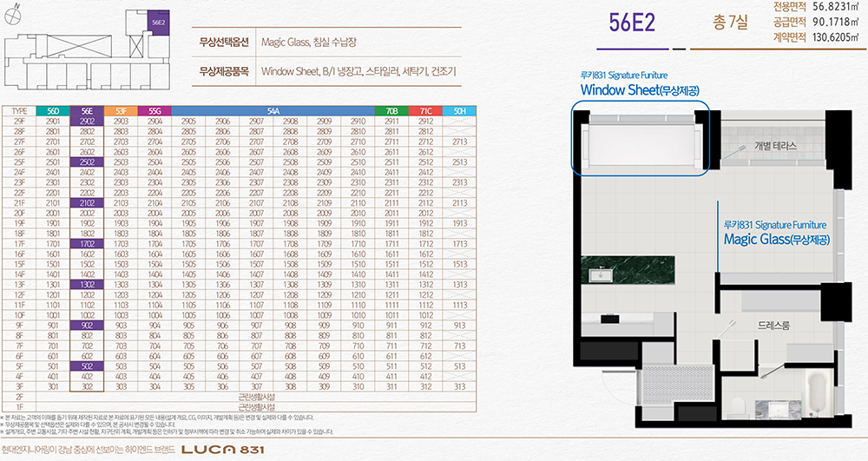
Task: Select the 56D type column header
Action: 53,111
